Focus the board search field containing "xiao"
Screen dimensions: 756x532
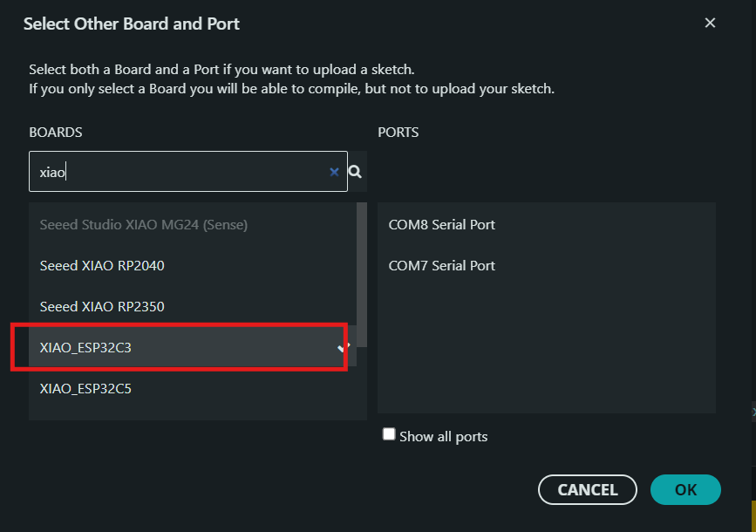point(183,172)
